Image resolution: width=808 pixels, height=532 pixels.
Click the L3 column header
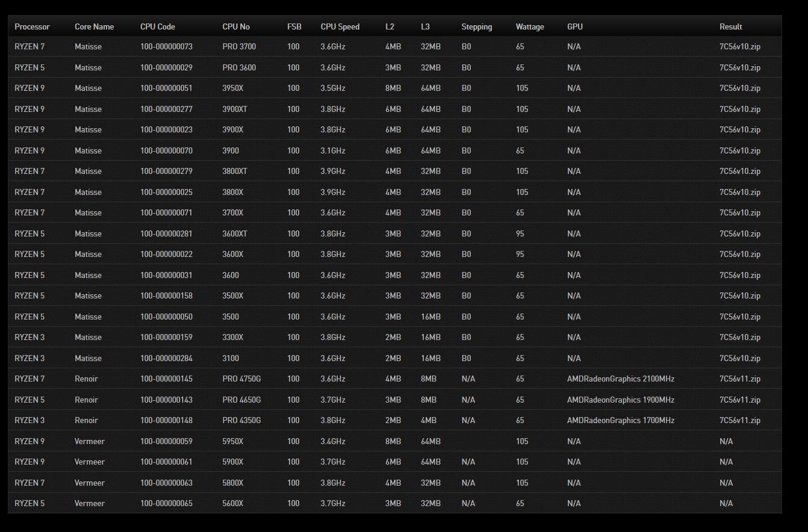[x=426, y=26]
